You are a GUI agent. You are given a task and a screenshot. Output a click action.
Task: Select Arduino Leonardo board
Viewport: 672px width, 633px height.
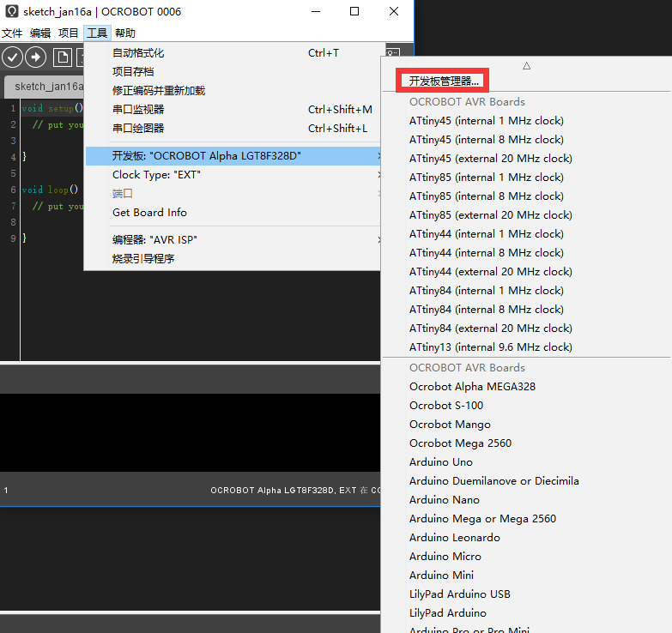pos(454,538)
